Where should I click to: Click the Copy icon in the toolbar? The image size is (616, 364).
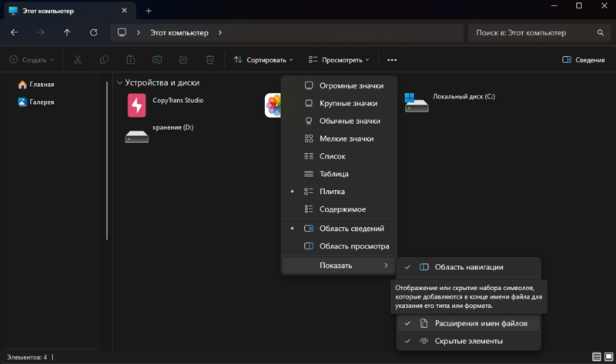[104, 60]
